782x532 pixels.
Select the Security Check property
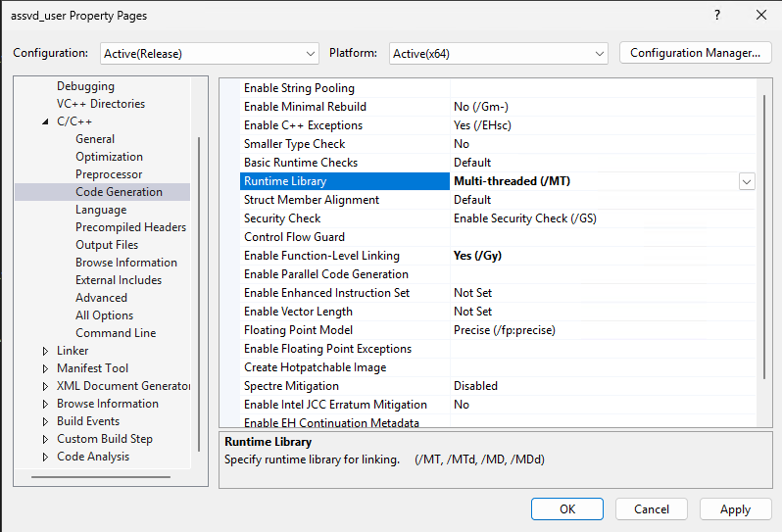pos(282,218)
